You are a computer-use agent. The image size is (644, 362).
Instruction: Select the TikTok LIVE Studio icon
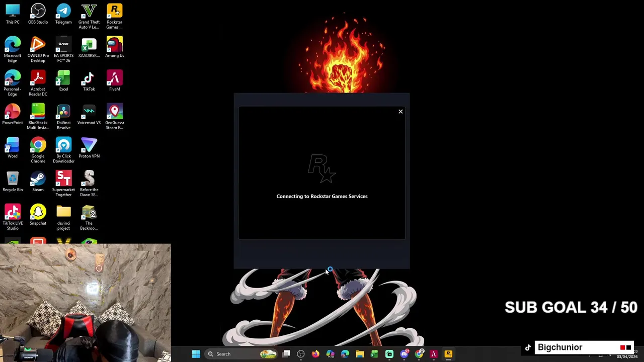[13, 217]
